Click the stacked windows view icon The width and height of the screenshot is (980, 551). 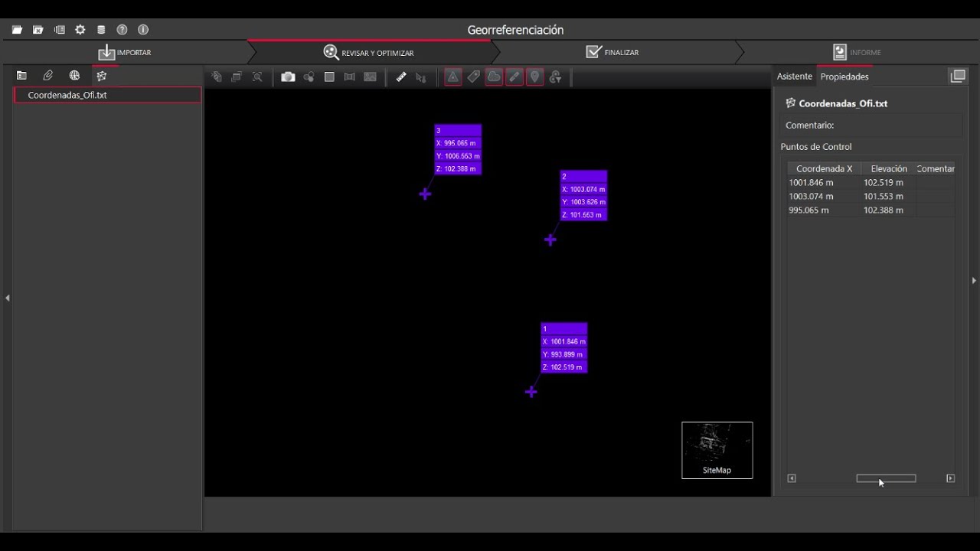coord(237,77)
